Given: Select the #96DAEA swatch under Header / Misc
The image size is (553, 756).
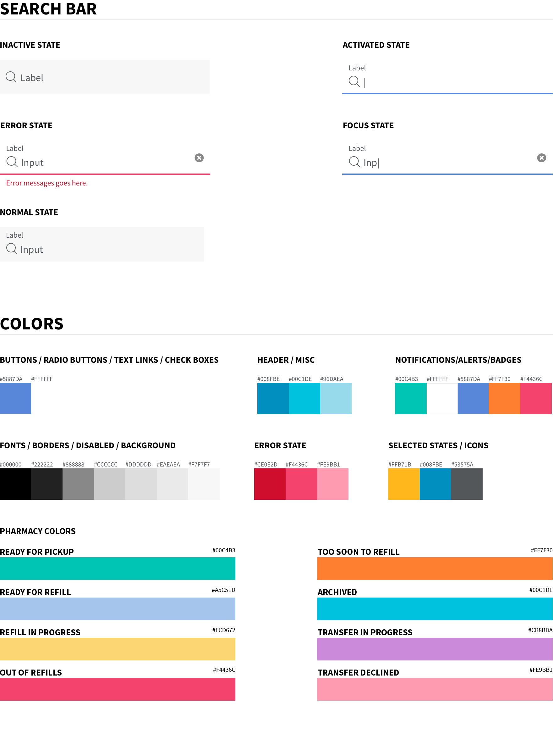Looking at the screenshot, I should pos(336,398).
